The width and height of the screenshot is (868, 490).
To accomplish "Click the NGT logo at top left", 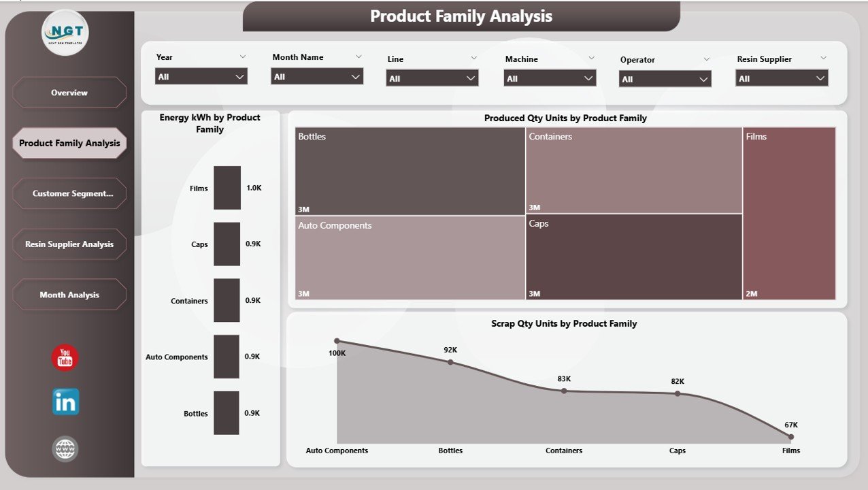I will pyautogui.click(x=65, y=33).
